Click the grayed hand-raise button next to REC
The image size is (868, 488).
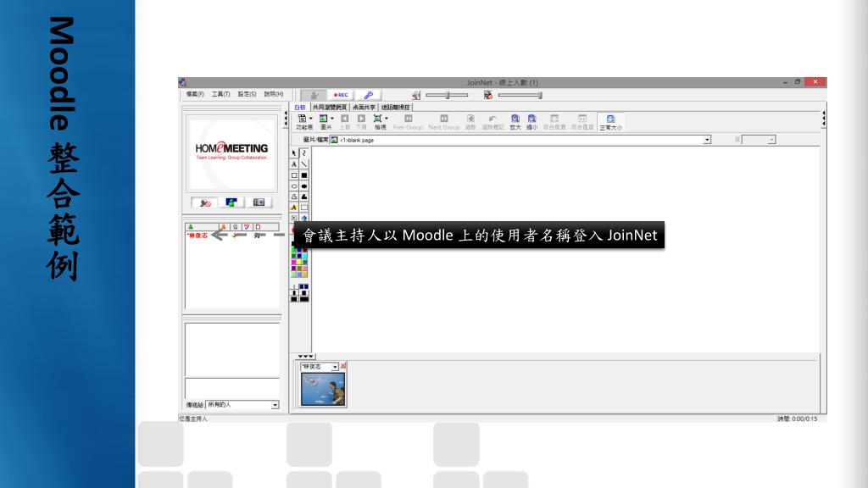314,95
